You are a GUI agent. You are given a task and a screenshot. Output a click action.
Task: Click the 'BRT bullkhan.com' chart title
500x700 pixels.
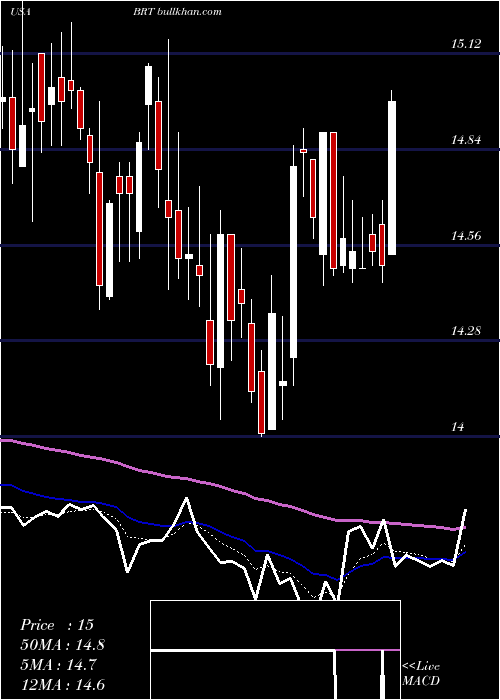pyautogui.click(x=177, y=12)
